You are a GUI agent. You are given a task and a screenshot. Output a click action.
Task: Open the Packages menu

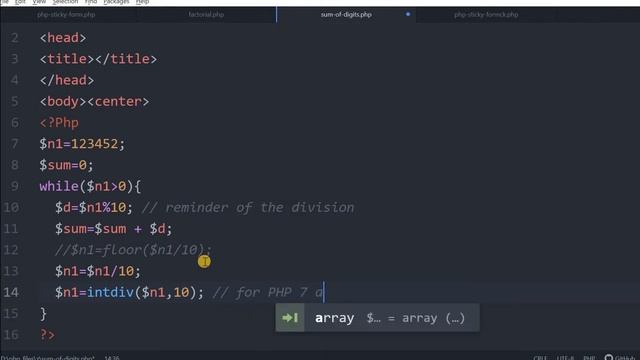click(x=116, y=2)
